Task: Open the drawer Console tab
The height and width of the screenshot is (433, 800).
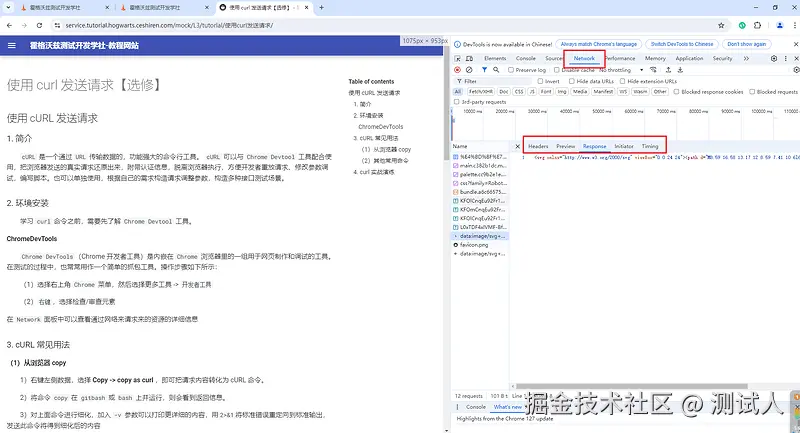Action: pos(476,407)
